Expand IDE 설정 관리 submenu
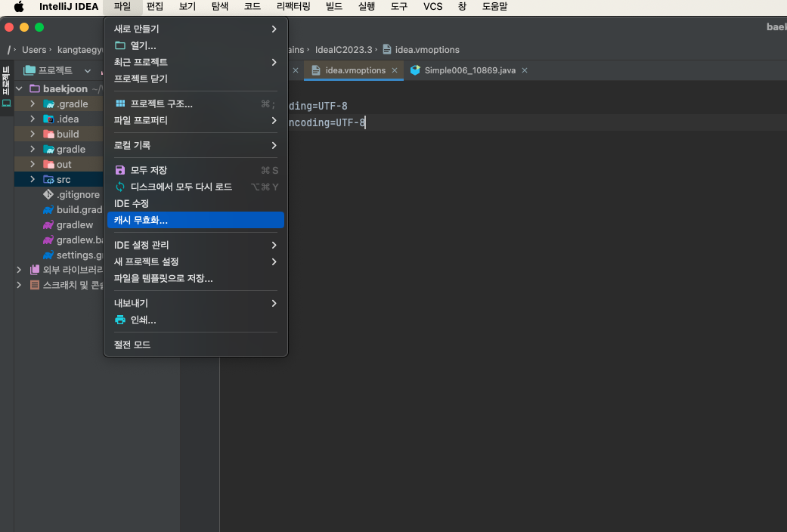Image resolution: width=787 pixels, height=532 pixels. tap(196, 246)
